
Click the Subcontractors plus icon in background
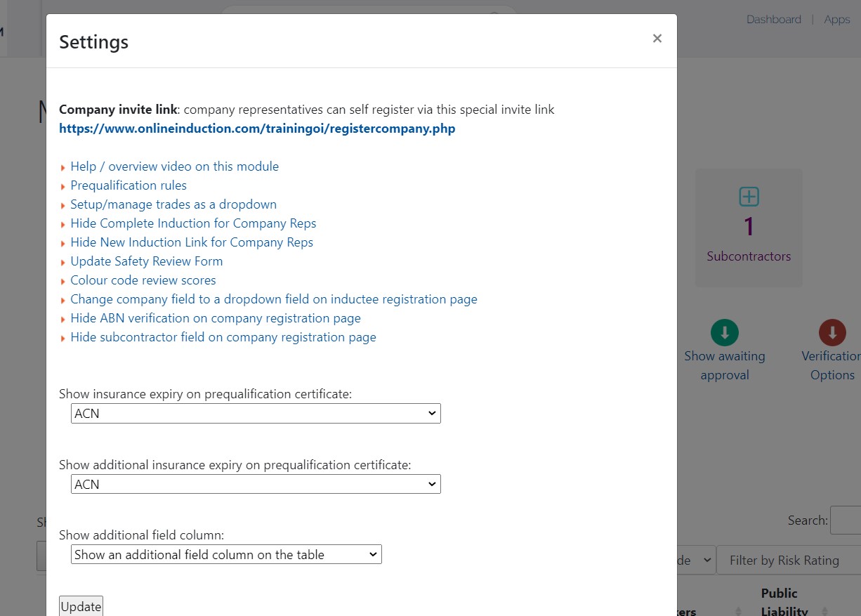pyautogui.click(x=749, y=197)
